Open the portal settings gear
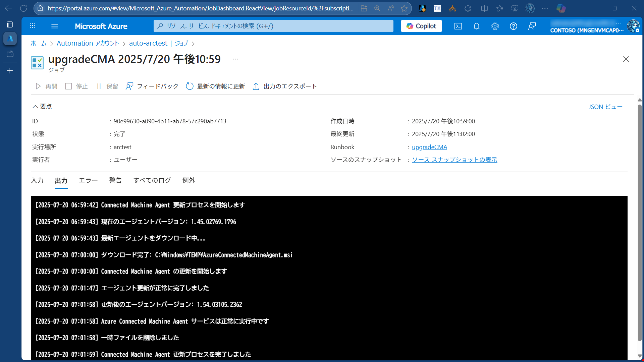This screenshot has width=644, height=362. pos(495,26)
